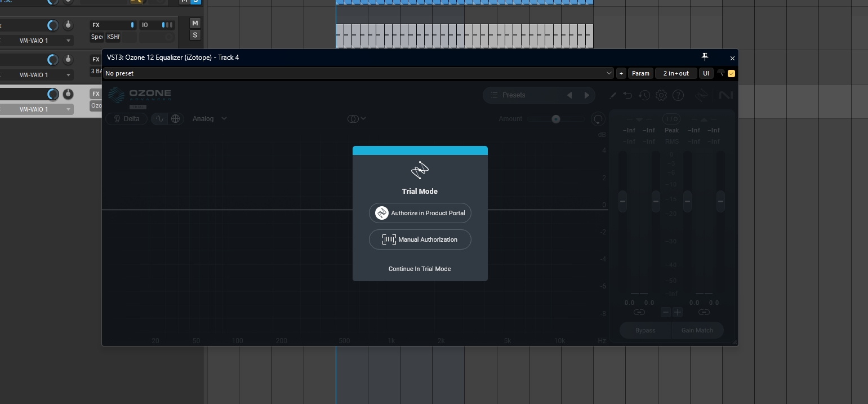Toggle the I/O meter button
Screen dimensions: 868x404
click(671, 119)
